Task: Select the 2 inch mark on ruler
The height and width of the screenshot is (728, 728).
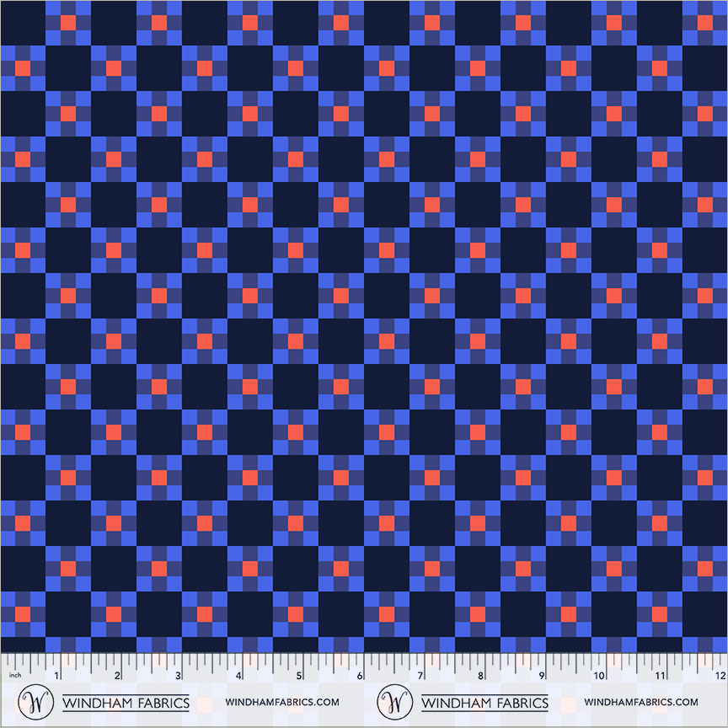Action: pyautogui.click(x=117, y=676)
